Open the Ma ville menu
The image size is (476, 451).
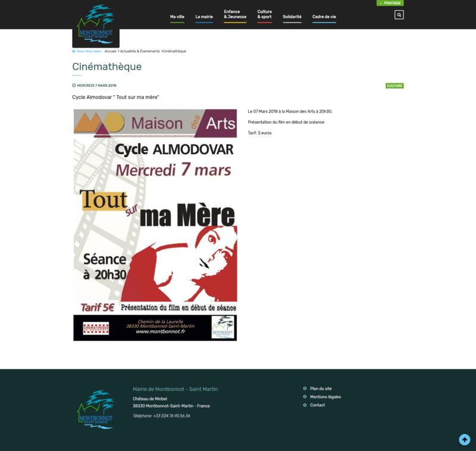pyautogui.click(x=177, y=17)
